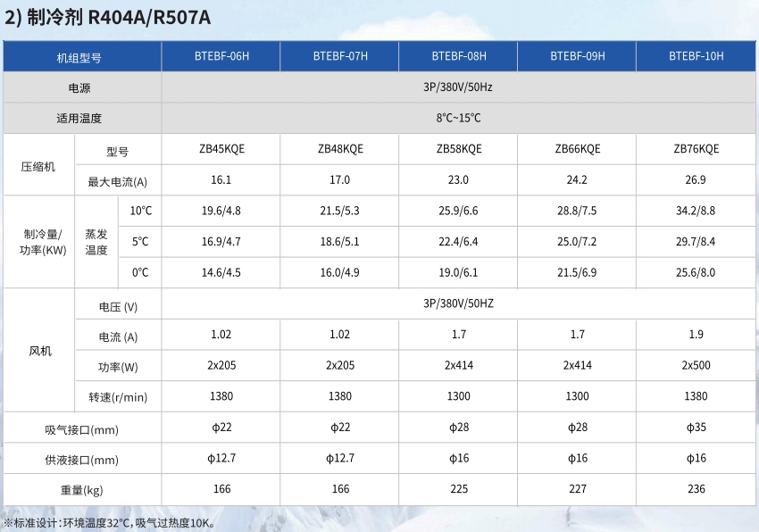Select the 机组型号 header cell

pos(80,57)
